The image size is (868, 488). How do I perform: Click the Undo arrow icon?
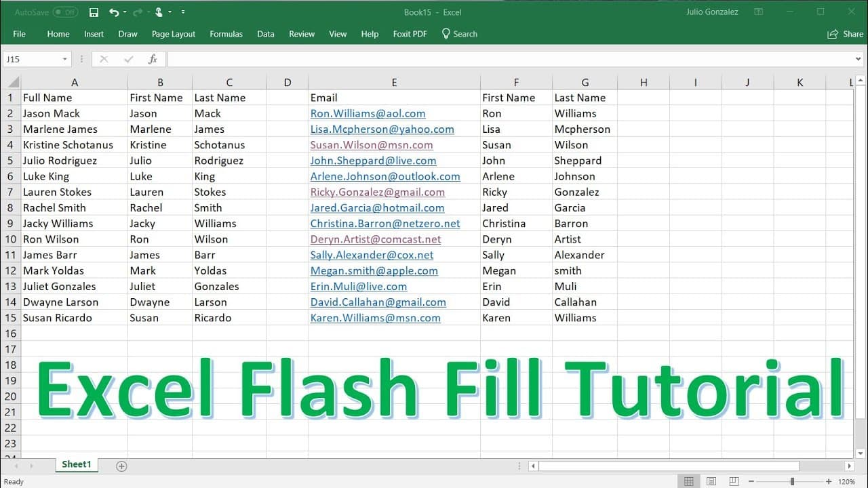tap(114, 12)
